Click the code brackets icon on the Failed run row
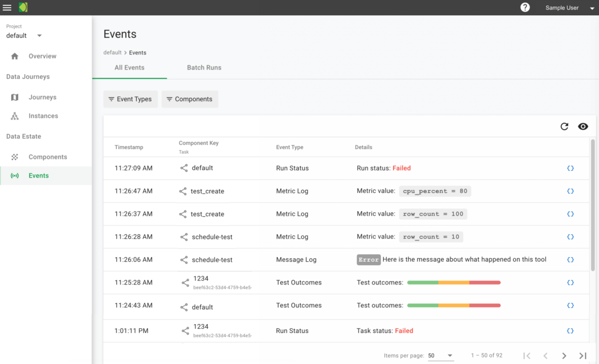Image resolution: width=599 pixels, height=364 pixels. coord(570,168)
